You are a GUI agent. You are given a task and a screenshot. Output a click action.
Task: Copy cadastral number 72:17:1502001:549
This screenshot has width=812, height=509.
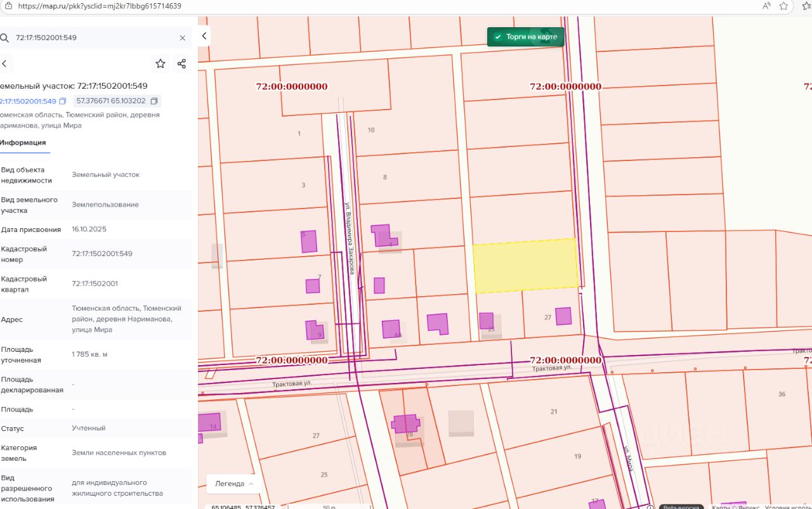tap(62, 101)
